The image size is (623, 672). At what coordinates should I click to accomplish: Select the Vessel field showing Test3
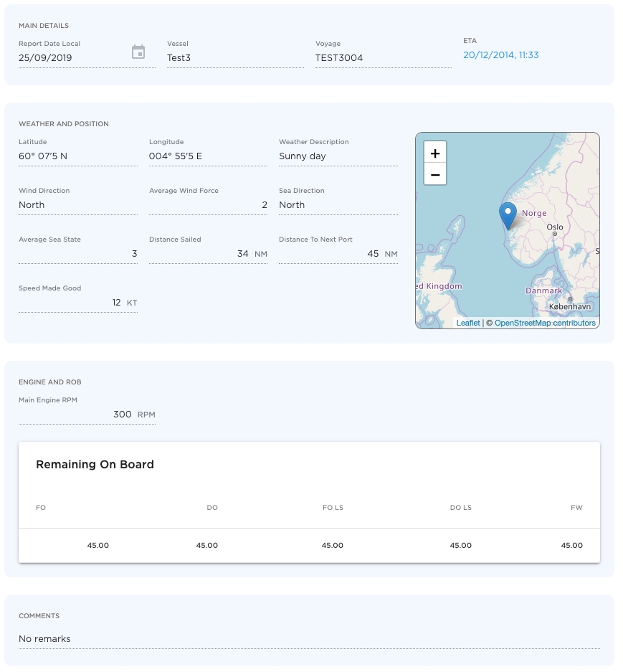click(x=234, y=58)
